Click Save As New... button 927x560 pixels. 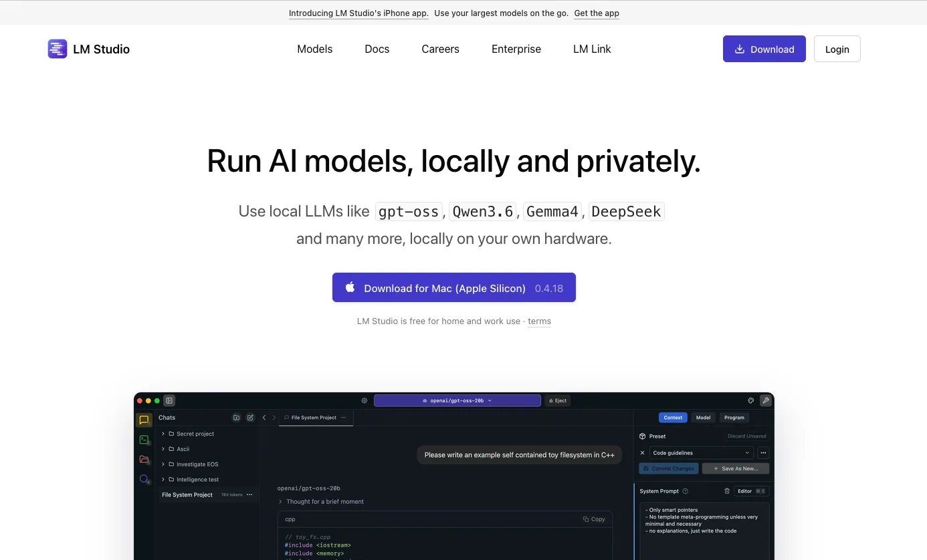pyautogui.click(x=736, y=468)
